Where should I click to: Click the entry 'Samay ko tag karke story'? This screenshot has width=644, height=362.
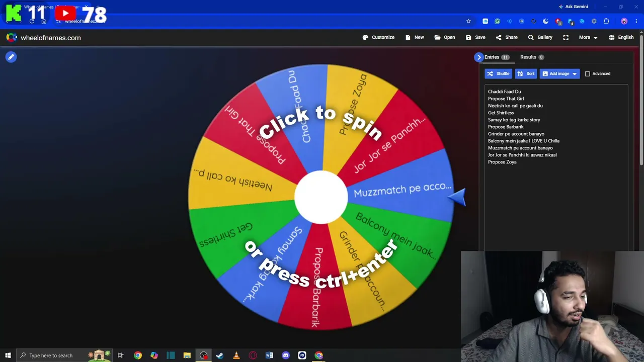[x=514, y=120]
